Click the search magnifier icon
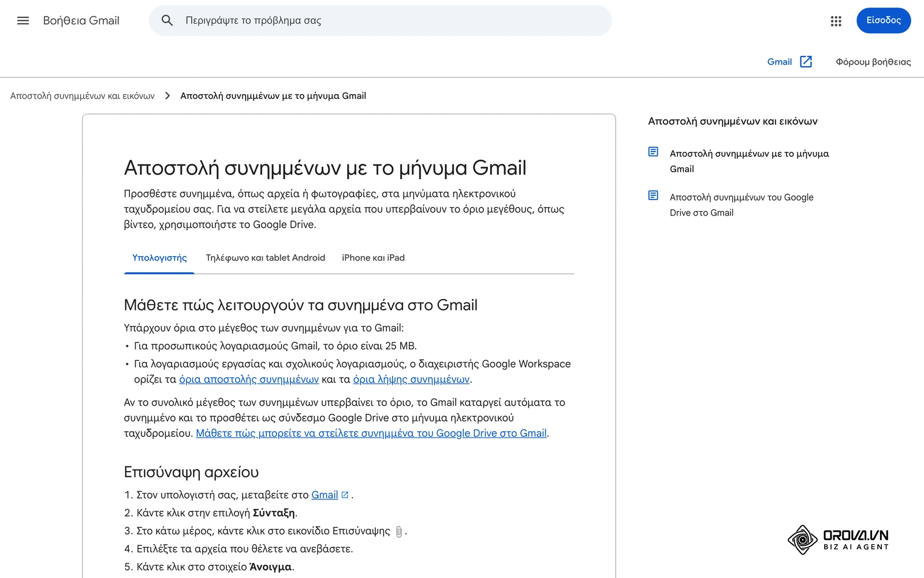The width and height of the screenshot is (924, 578). pyautogui.click(x=167, y=21)
